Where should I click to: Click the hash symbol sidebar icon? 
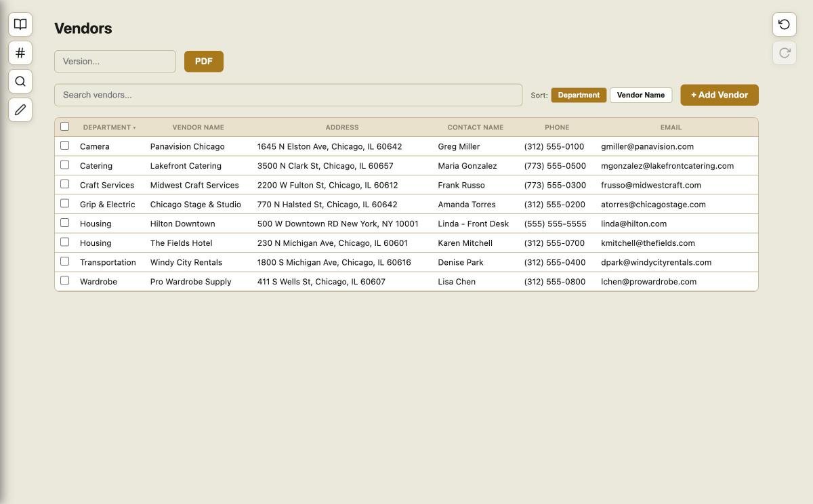pyautogui.click(x=20, y=53)
